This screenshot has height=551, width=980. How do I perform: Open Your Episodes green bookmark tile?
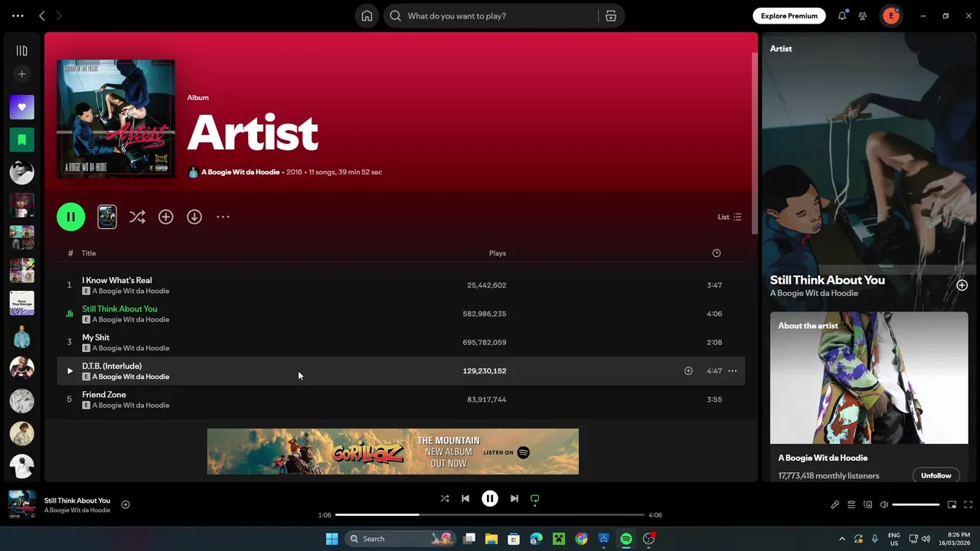(x=21, y=140)
